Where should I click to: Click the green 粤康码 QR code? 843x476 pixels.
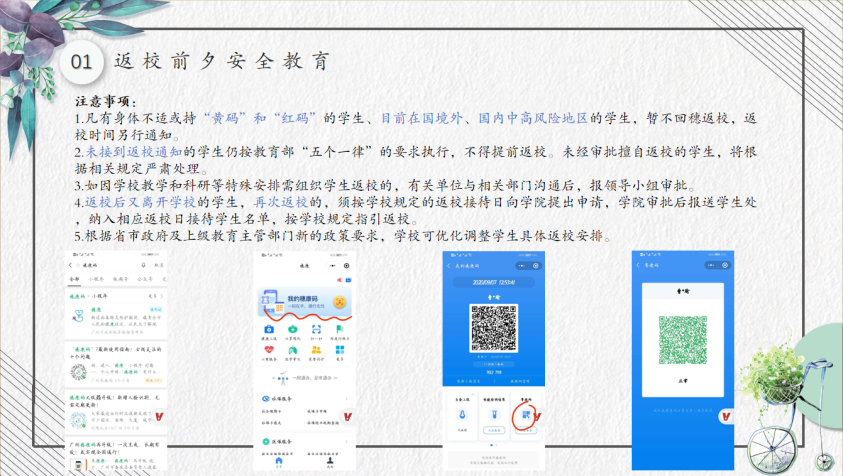pyautogui.click(x=681, y=341)
